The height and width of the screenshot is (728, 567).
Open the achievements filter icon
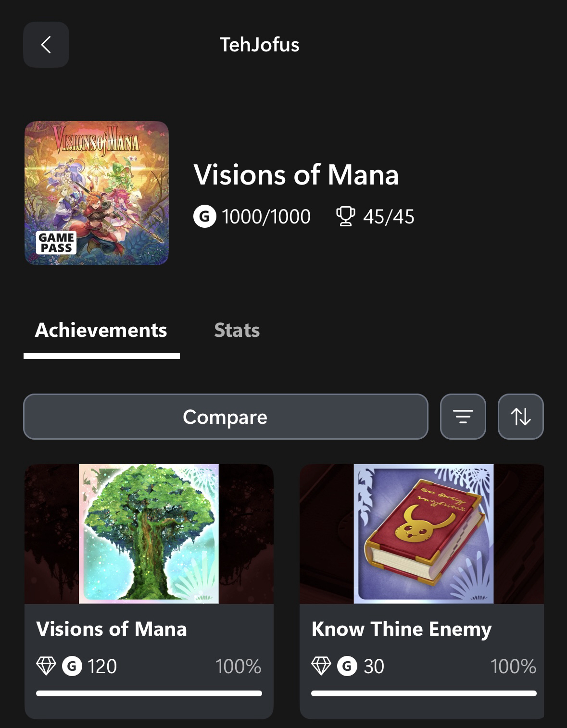click(x=463, y=417)
